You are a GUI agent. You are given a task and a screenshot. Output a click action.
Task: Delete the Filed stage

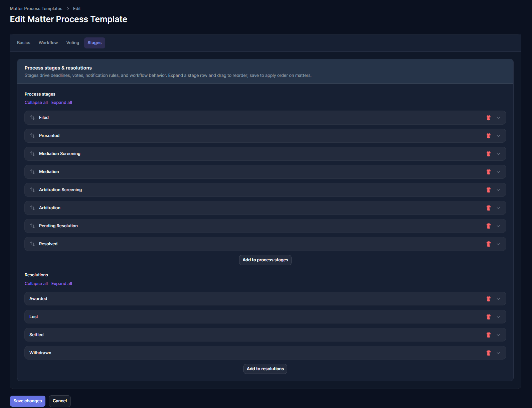pyautogui.click(x=489, y=118)
